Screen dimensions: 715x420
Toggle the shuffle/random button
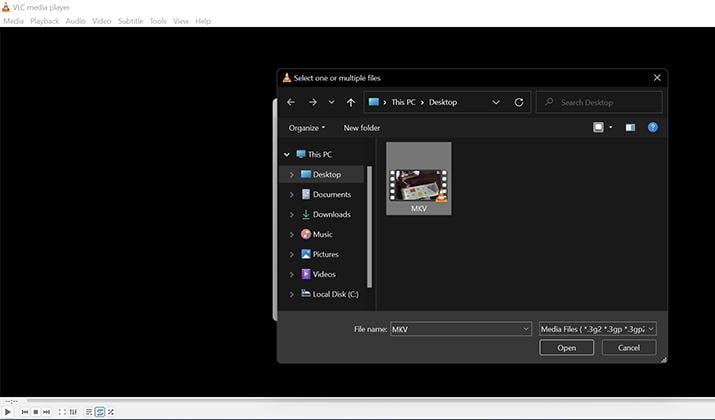tap(110, 412)
